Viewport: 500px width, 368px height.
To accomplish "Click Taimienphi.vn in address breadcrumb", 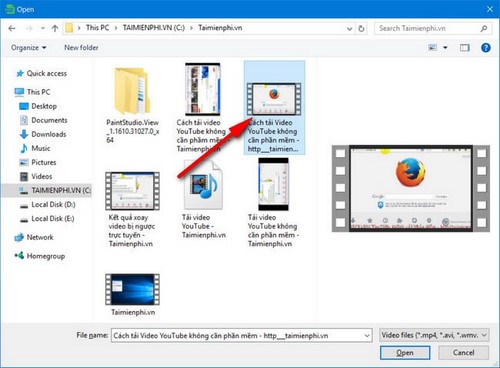I will (220, 28).
